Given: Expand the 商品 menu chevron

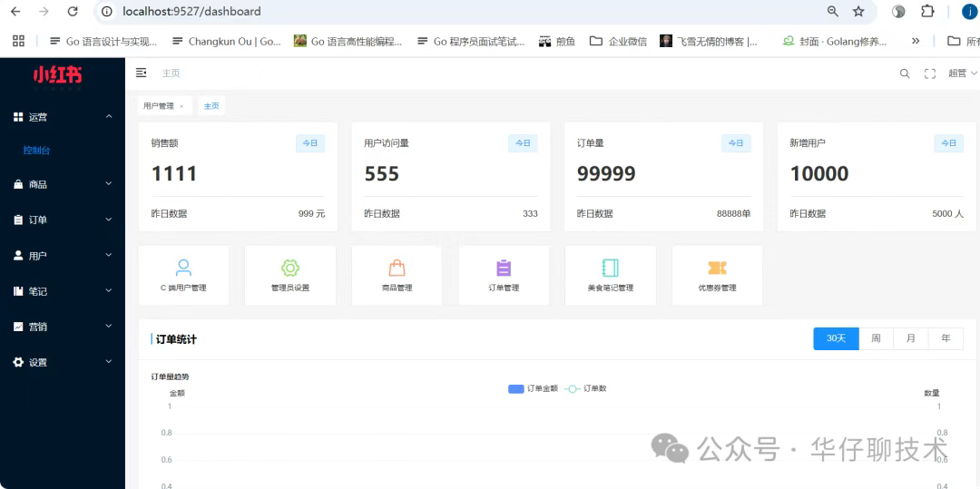Looking at the screenshot, I should pos(109,183).
